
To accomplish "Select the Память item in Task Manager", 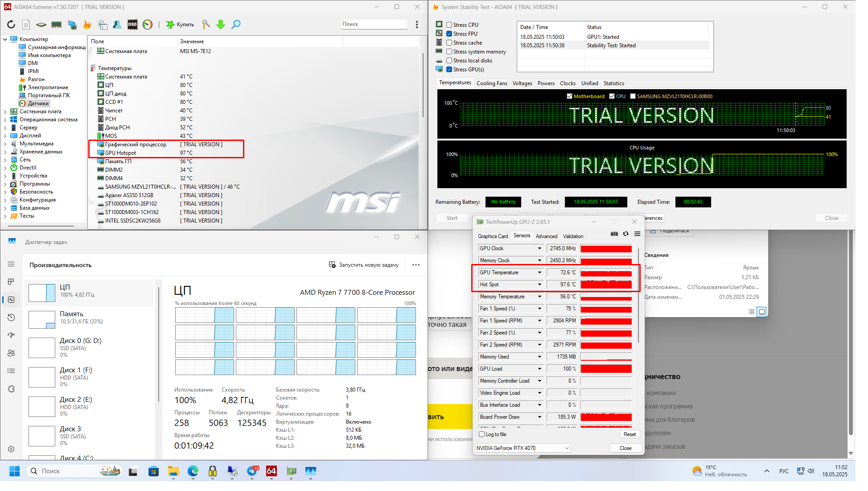I will point(90,319).
